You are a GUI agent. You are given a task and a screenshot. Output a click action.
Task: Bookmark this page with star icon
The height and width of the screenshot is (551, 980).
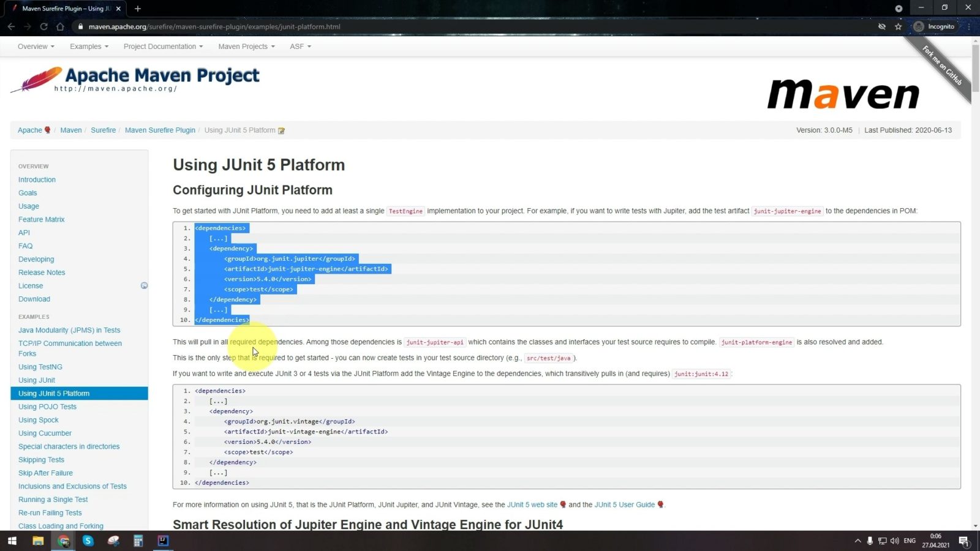tap(899, 26)
